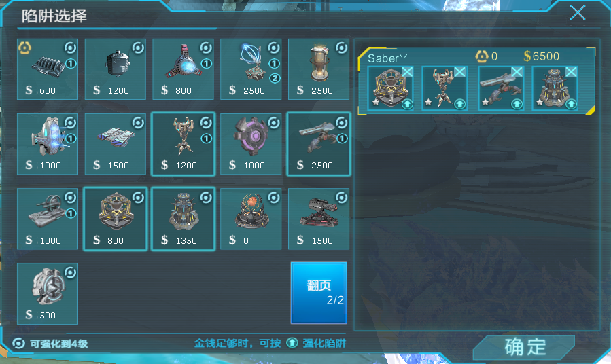Image resolution: width=611 pixels, height=364 pixels.
Task: Select the $0 red orb dome trap
Action: [x=251, y=219]
